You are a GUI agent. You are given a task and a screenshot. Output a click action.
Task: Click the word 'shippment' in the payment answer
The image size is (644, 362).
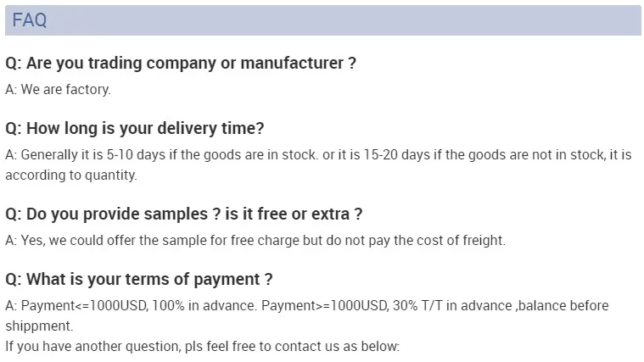point(39,326)
